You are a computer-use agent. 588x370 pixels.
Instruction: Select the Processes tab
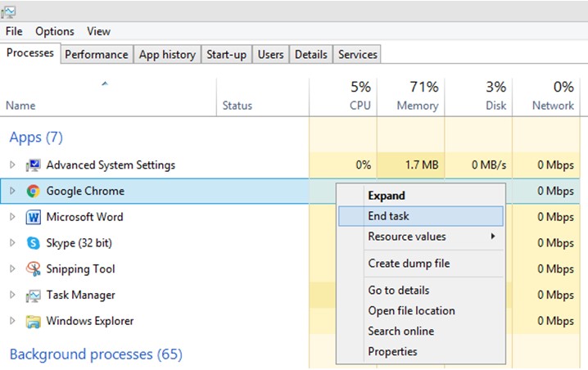click(30, 53)
